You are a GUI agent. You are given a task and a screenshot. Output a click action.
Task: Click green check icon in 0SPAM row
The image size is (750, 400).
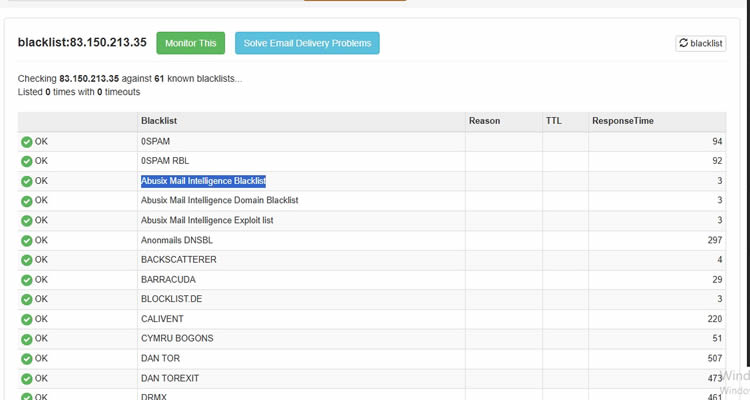(x=27, y=141)
